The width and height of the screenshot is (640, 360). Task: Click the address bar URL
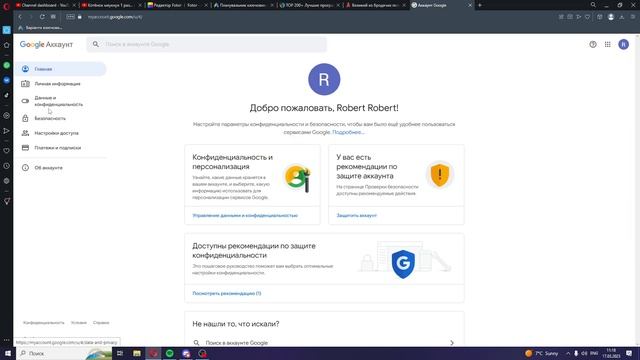(x=115, y=17)
